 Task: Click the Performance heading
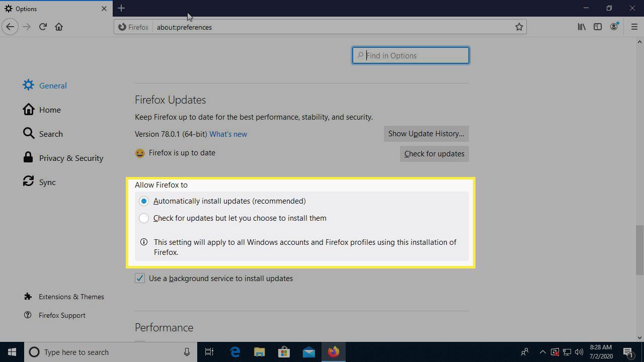pyautogui.click(x=164, y=327)
